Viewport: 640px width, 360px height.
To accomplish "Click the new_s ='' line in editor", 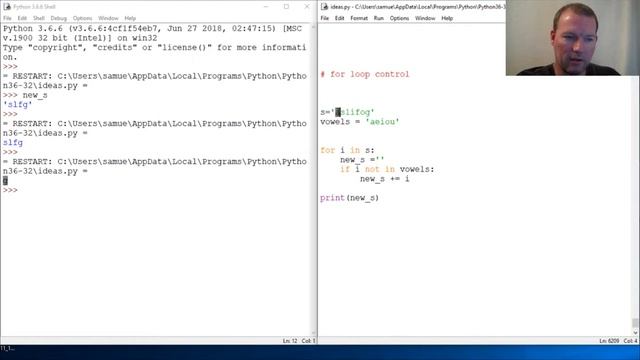I will pyautogui.click(x=362, y=160).
